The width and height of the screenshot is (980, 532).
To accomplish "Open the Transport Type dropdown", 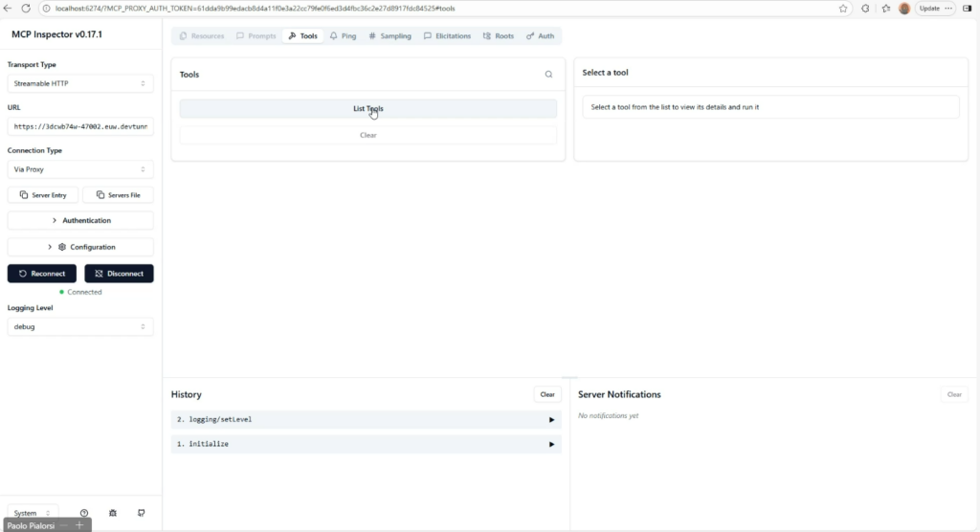I will pyautogui.click(x=80, y=83).
